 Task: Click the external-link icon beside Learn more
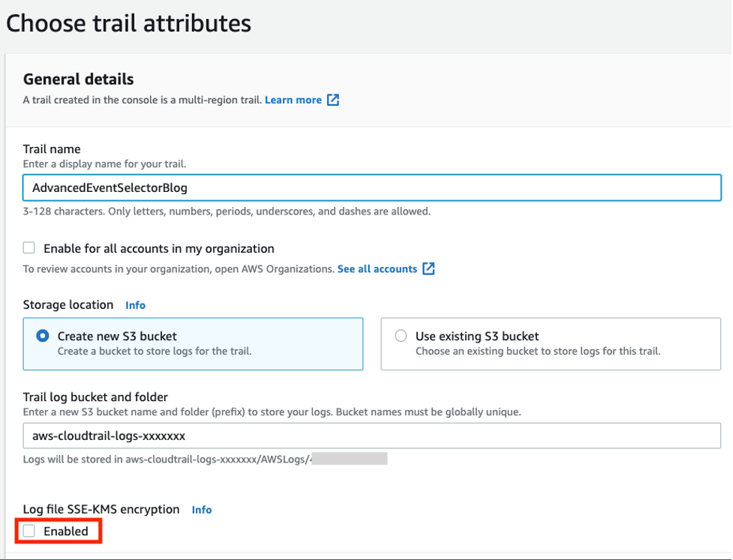(333, 99)
